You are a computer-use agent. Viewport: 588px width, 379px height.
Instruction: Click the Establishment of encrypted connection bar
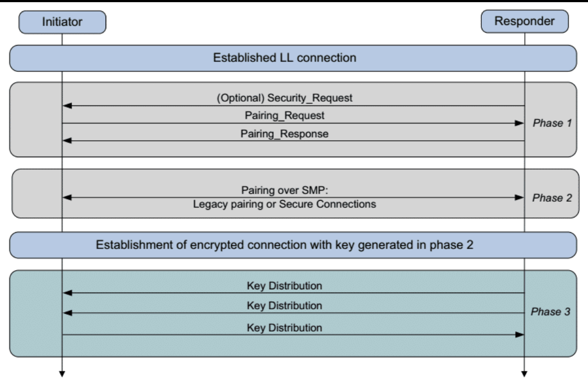point(293,245)
